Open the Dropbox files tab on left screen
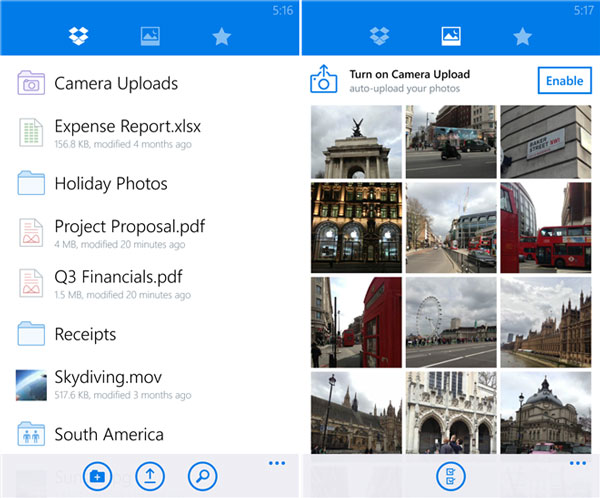Image resolution: width=600 pixels, height=498 pixels. (x=78, y=36)
